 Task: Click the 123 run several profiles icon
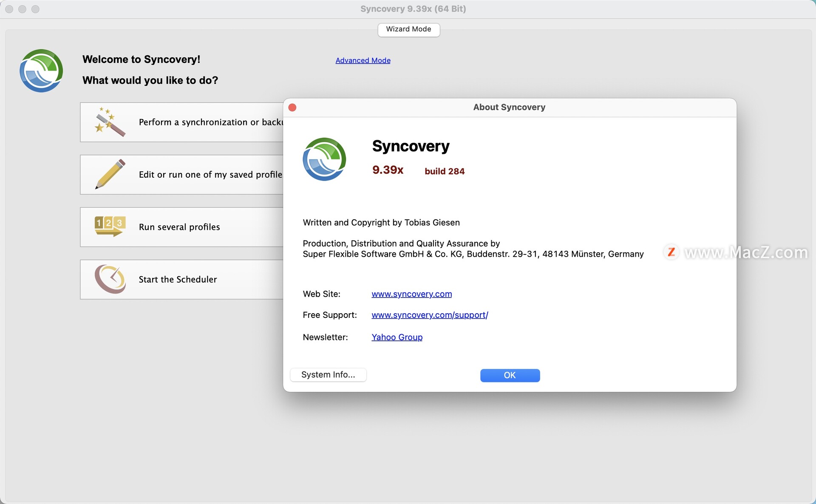110,227
